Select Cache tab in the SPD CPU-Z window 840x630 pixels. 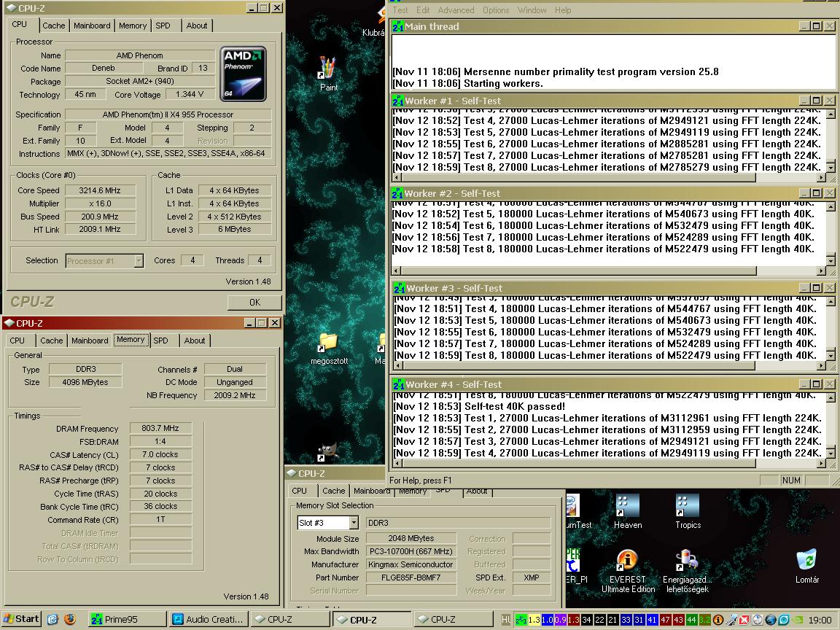[x=334, y=491]
